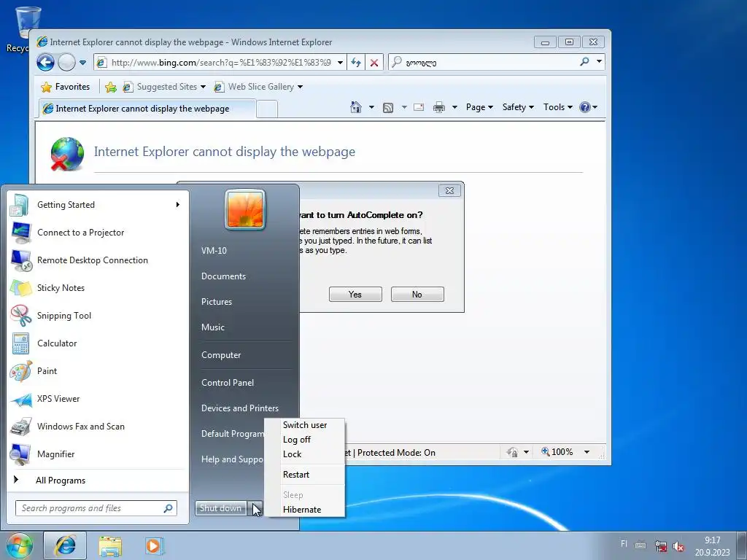Click the Home icon in command bar
747x560 pixels.
tap(356, 107)
